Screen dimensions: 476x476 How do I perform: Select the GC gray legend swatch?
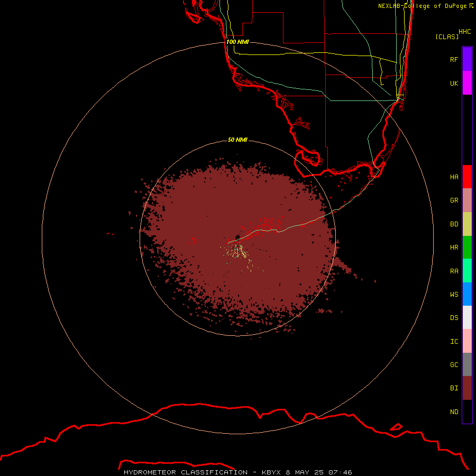click(x=467, y=364)
